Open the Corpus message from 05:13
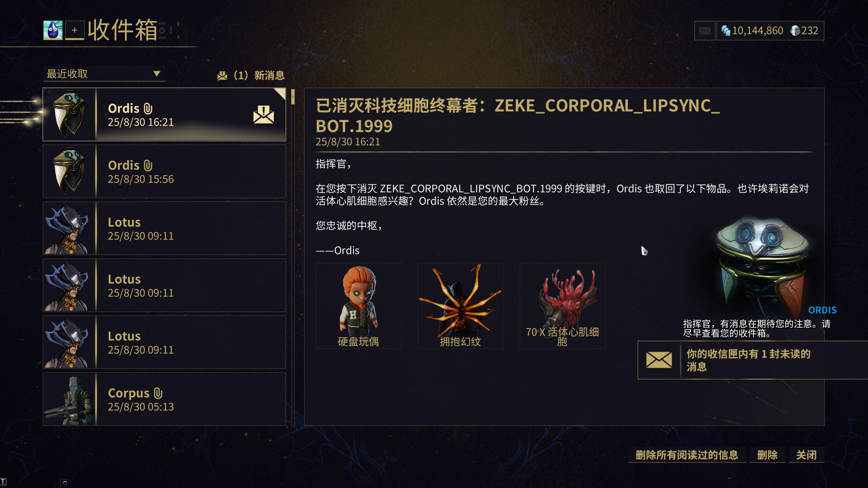868x488 pixels. pyautogui.click(x=164, y=399)
